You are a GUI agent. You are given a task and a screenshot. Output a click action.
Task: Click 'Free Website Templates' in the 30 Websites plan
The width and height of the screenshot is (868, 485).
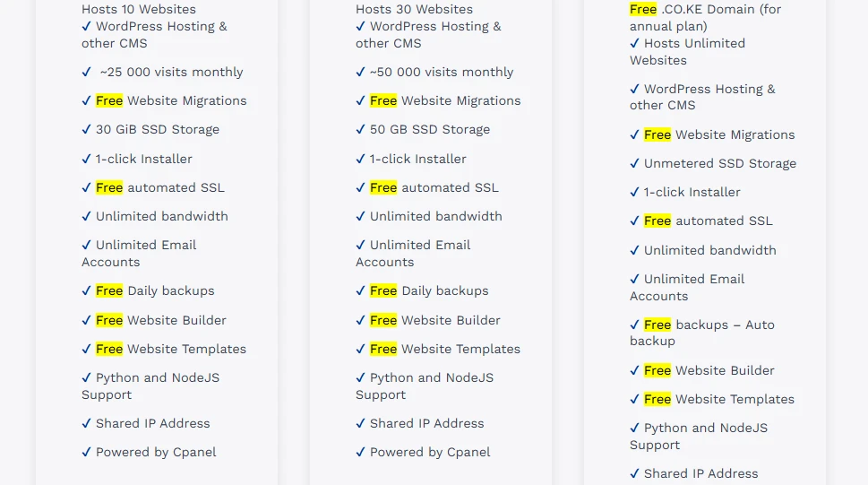(x=445, y=350)
